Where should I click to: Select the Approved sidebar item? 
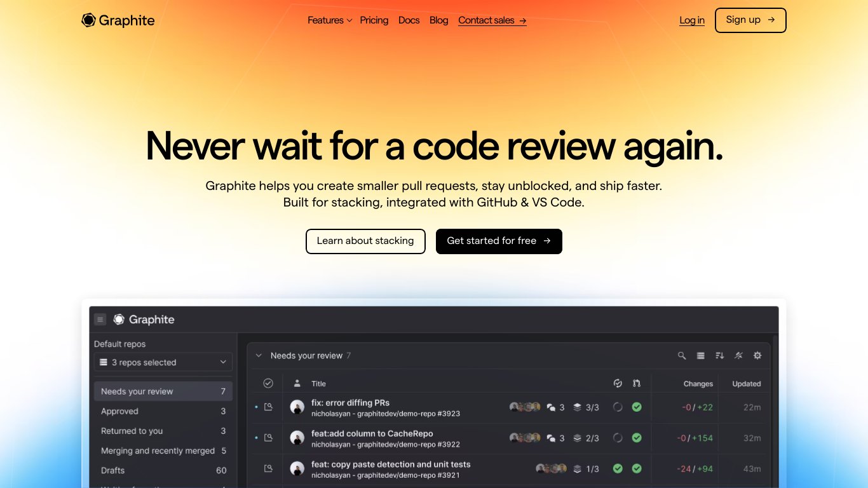click(163, 411)
